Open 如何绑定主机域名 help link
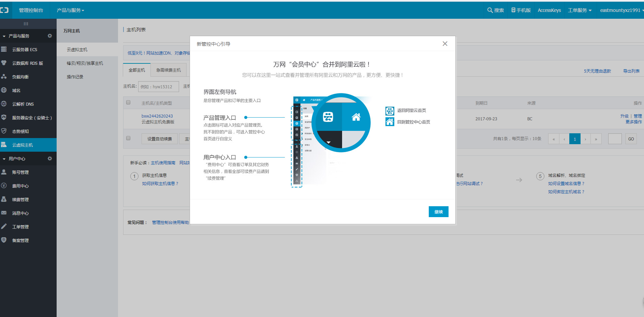 click(566, 192)
